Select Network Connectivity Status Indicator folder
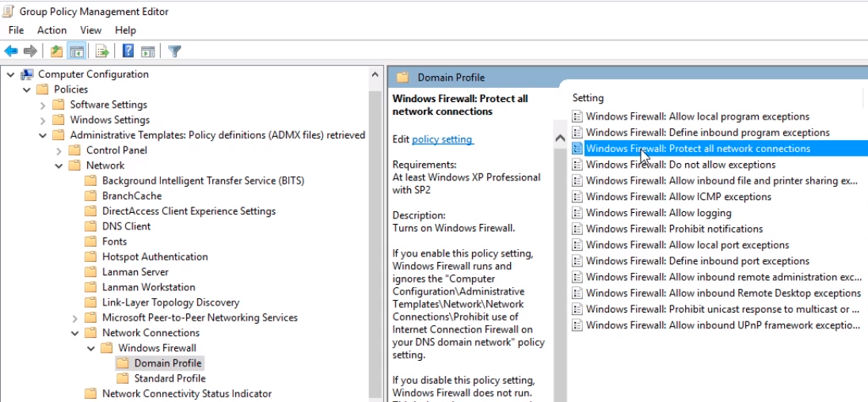The width and height of the screenshot is (868, 402). coord(187,394)
